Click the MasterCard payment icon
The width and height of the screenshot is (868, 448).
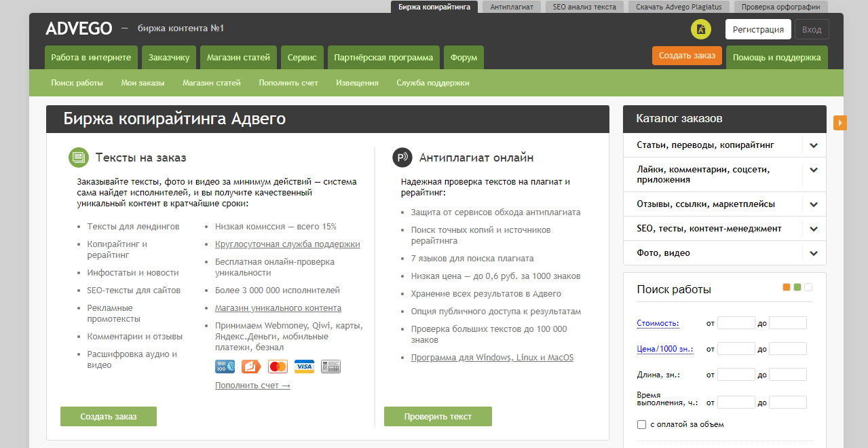pyautogui.click(x=278, y=367)
